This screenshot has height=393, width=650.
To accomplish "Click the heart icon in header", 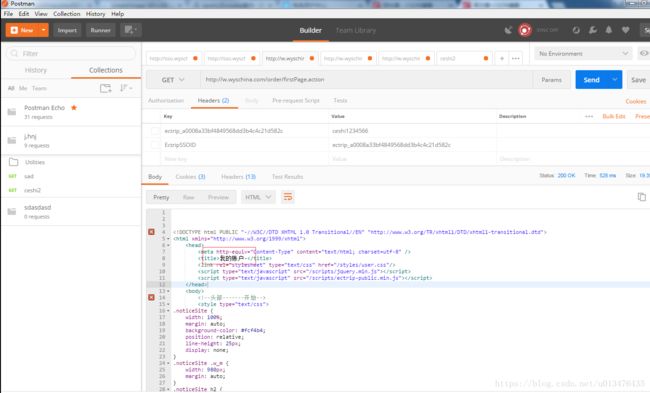I will 626,30.
